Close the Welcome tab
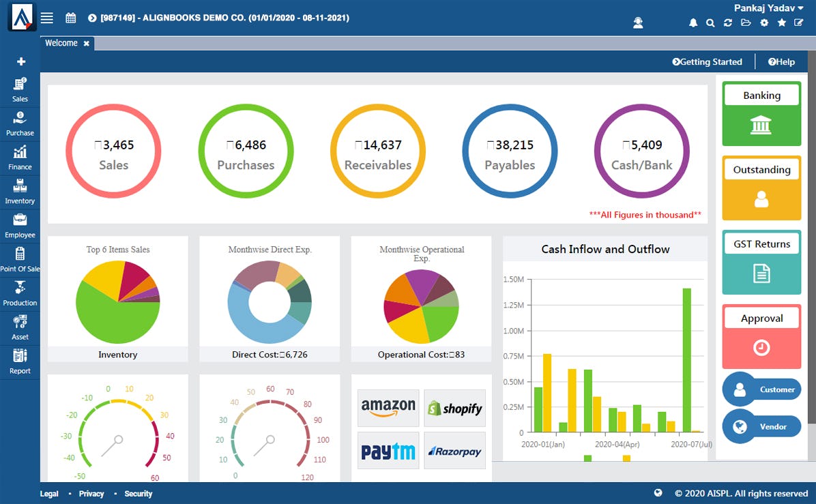816x504 pixels. click(x=86, y=42)
